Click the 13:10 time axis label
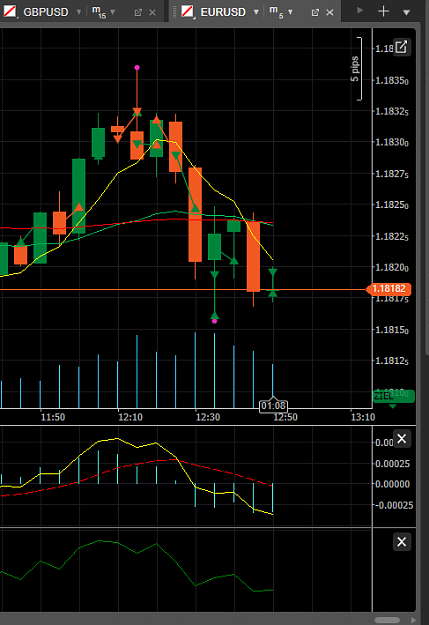The image size is (429, 625). coord(362,417)
